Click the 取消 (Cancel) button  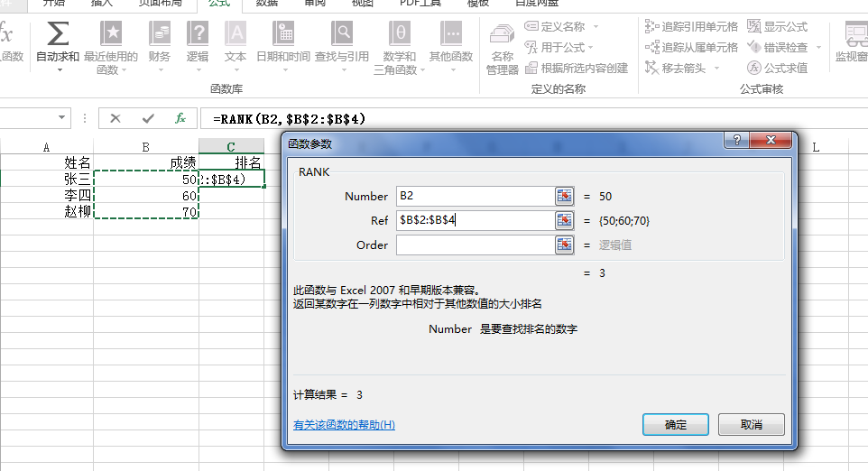tap(752, 424)
